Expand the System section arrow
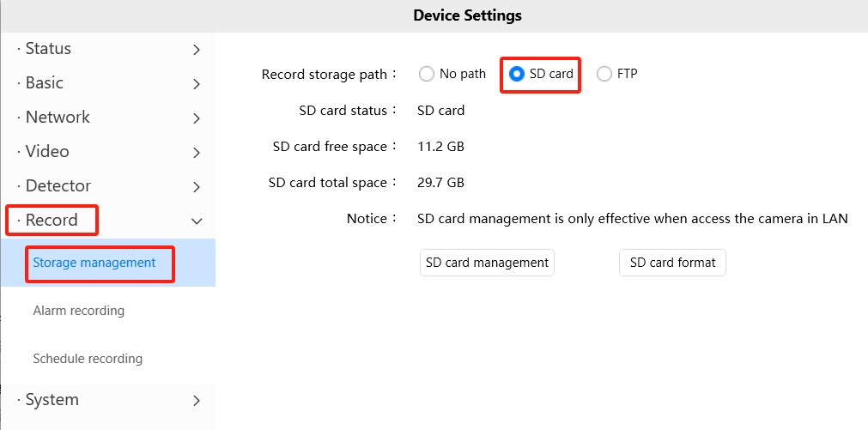The image size is (868, 430). pos(197,401)
